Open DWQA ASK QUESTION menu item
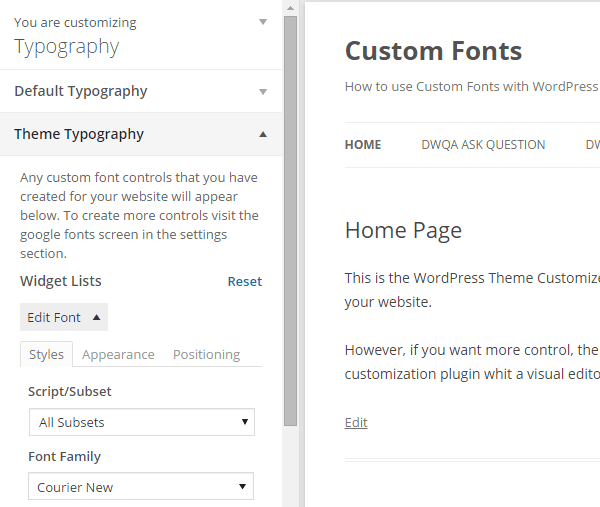Viewport: 600px width, 507px height. 483,145
